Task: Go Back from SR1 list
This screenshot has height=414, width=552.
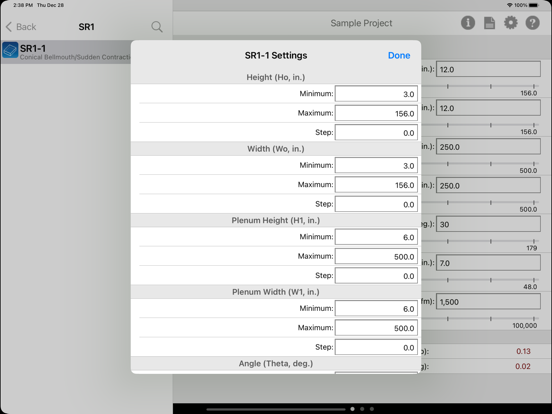Action: [21, 27]
